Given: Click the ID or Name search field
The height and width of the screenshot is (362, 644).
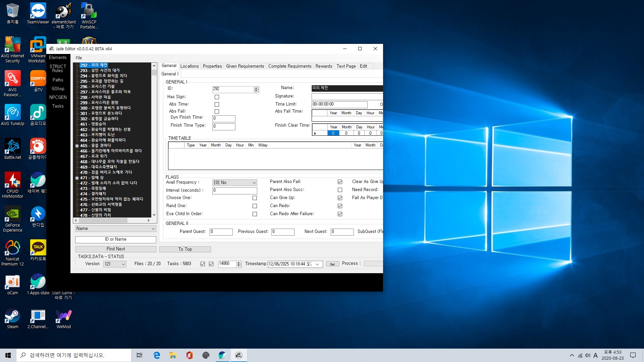Looking at the screenshot, I should [x=116, y=239].
